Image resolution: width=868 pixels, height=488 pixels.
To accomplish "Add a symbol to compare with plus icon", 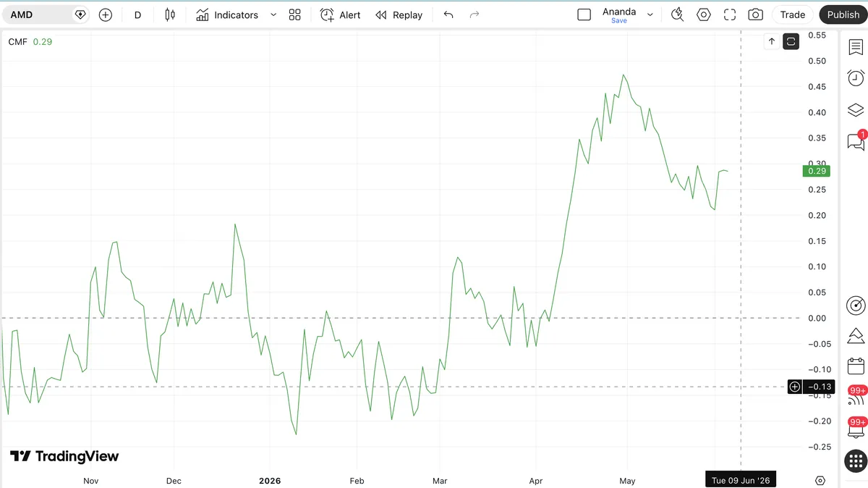I will pyautogui.click(x=106, y=14).
